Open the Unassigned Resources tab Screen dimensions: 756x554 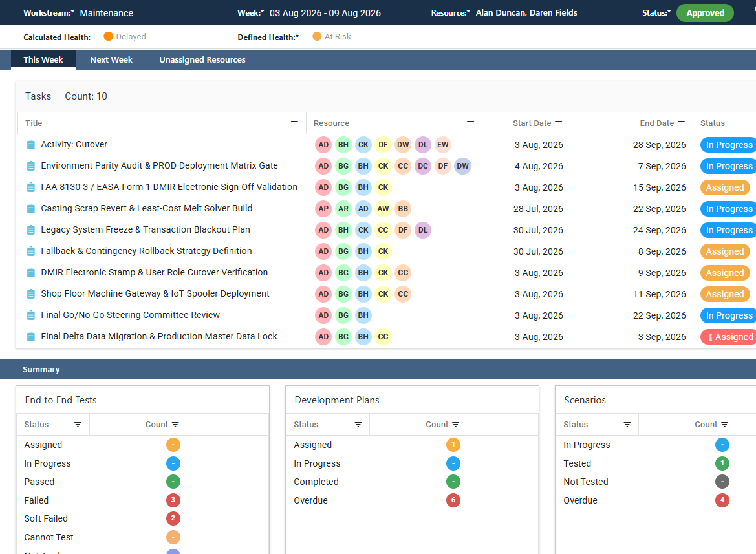tap(202, 59)
